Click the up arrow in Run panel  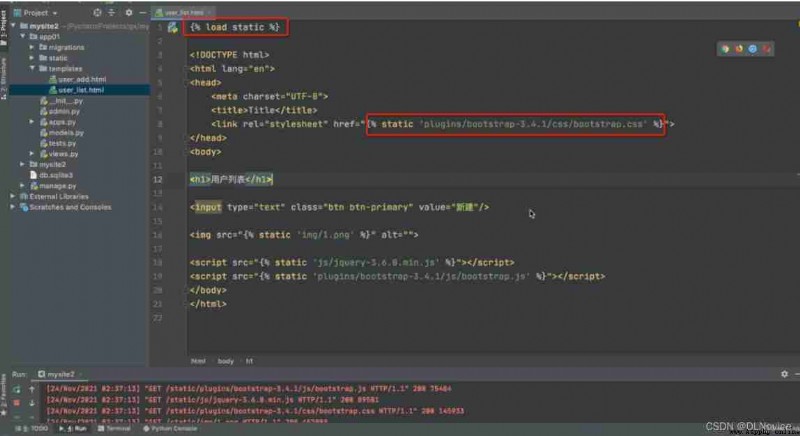[32, 390]
